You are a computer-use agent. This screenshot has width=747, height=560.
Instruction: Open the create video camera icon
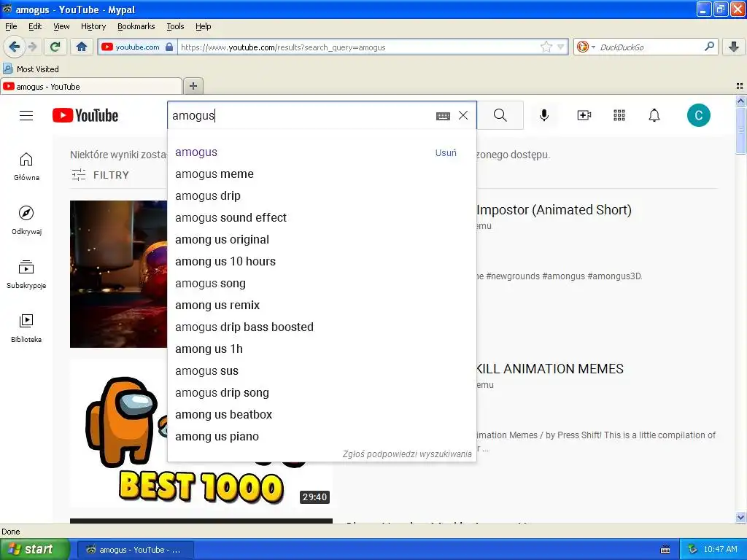click(x=584, y=115)
